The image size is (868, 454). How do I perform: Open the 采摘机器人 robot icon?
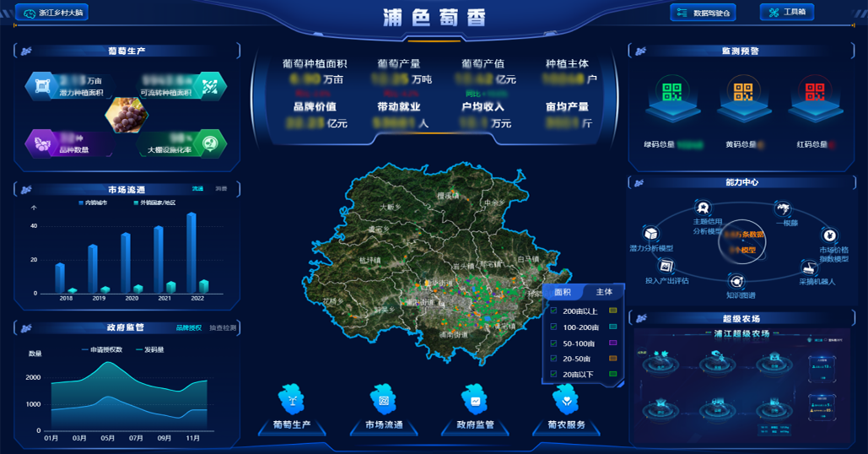pos(811,268)
